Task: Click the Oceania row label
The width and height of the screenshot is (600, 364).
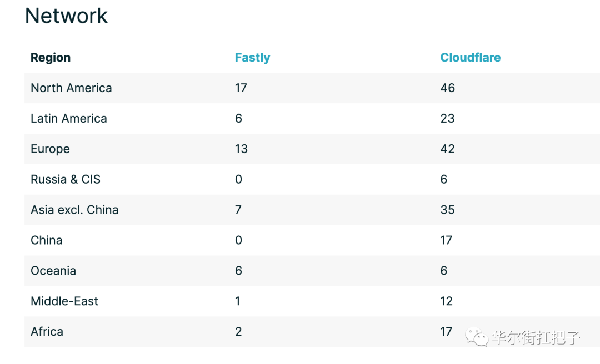Action: 53,271
